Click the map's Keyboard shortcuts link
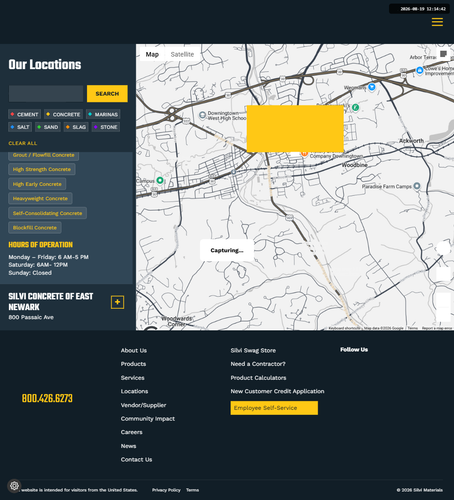 tap(344, 328)
